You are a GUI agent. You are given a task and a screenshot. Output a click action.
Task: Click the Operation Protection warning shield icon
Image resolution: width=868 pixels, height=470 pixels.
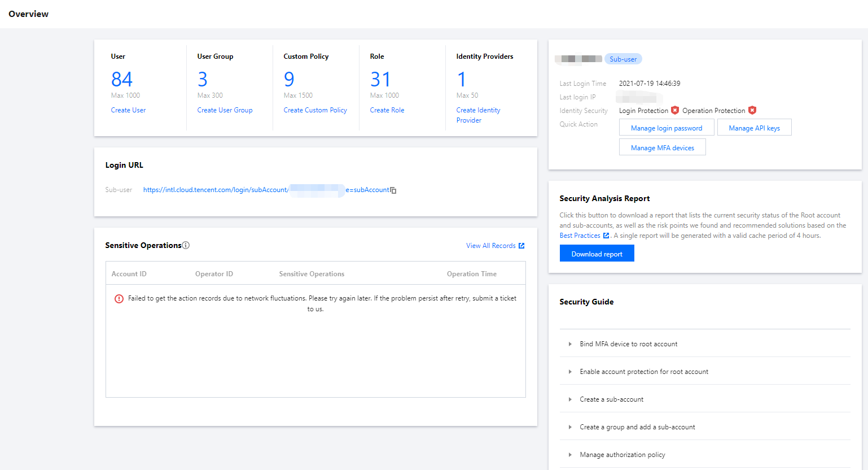tap(752, 111)
